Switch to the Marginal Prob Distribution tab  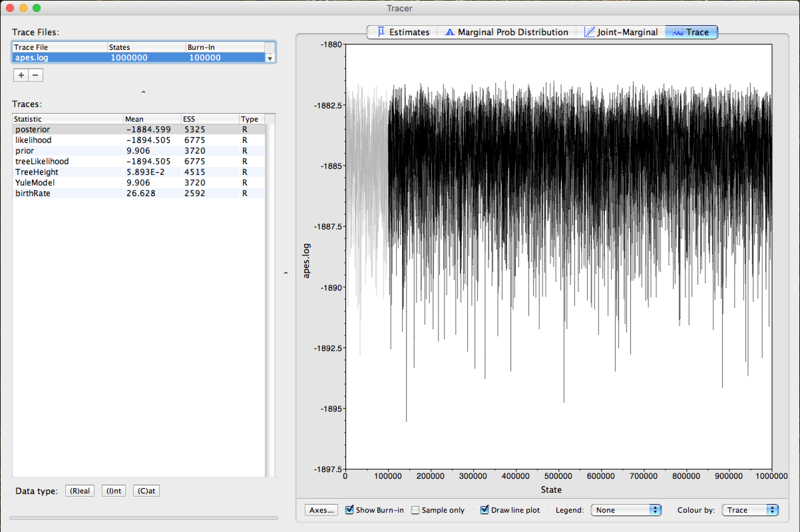(512, 32)
